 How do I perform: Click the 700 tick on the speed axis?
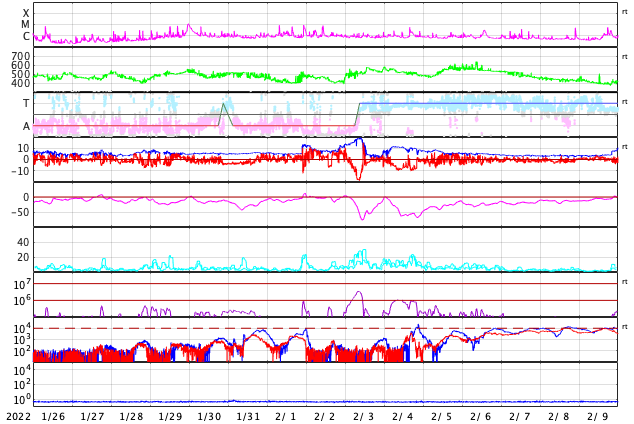[21, 56]
